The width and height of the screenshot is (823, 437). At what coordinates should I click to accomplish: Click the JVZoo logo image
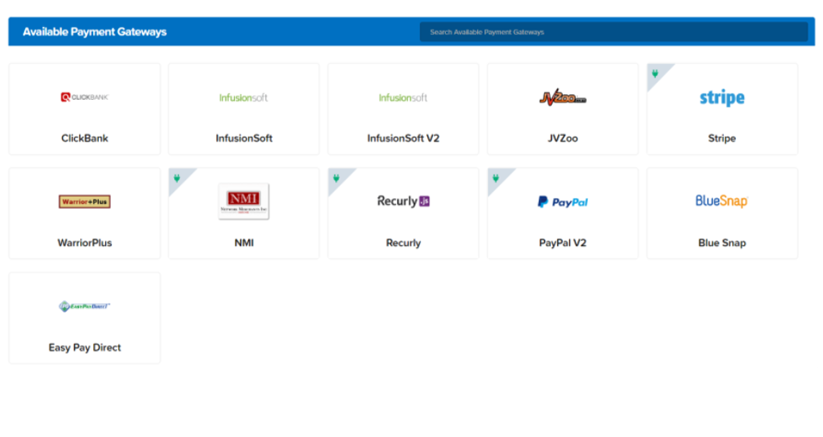(563, 97)
